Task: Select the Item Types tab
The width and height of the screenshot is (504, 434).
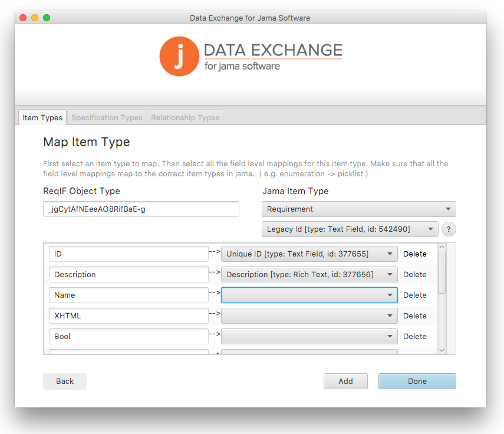Action: coord(42,117)
